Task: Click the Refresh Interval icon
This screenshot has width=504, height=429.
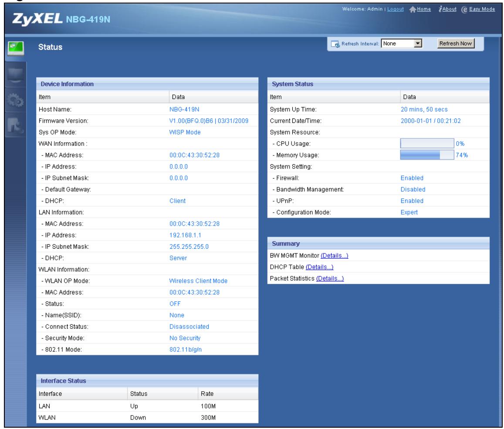Action: 335,44
